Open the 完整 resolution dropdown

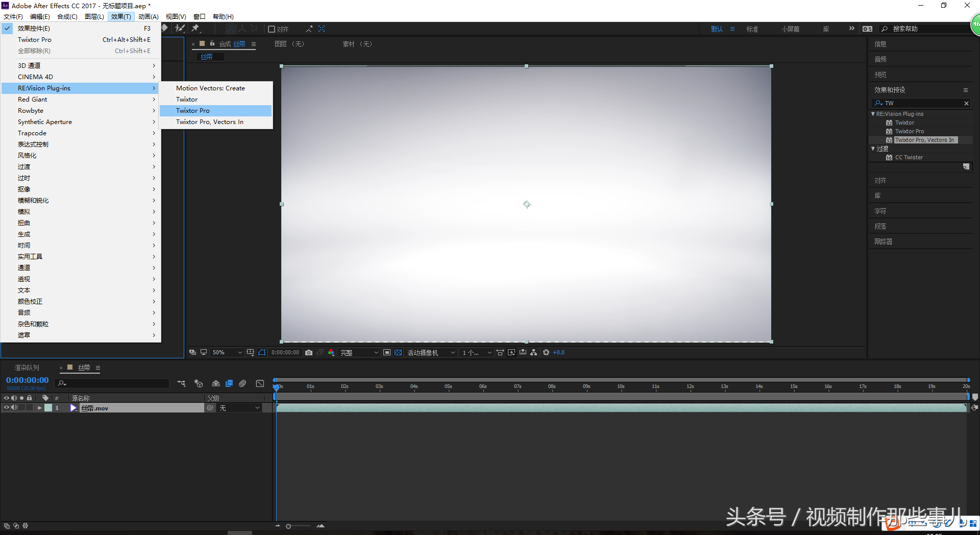click(360, 352)
